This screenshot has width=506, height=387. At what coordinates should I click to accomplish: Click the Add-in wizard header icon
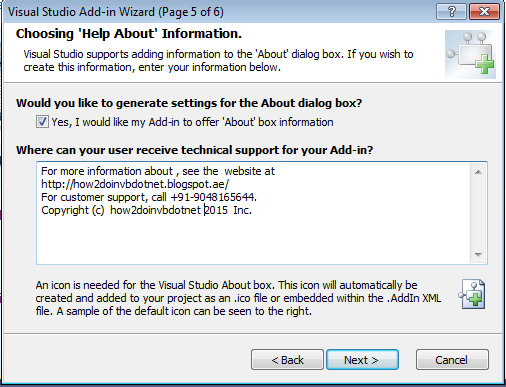pyautogui.click(x=470, y=54)
